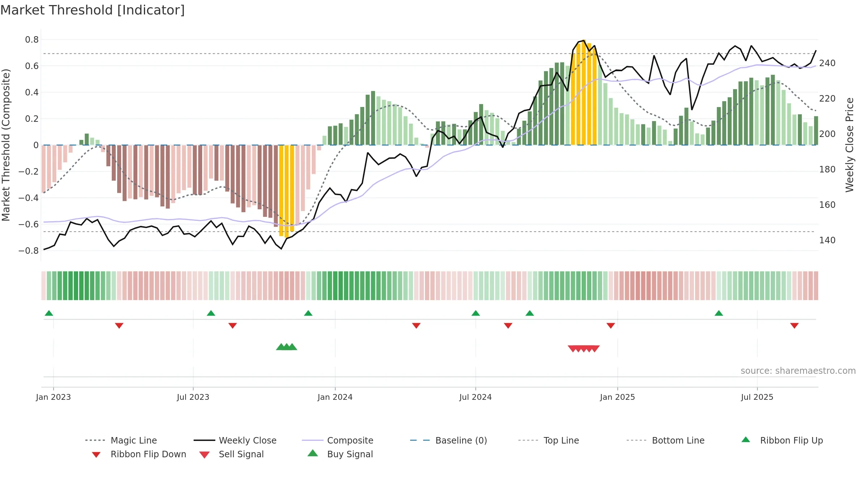Click the 'Jul 2024' x-axis label
Screen dimensions: 868x488
pyautogui.click(x=475, y=397)
